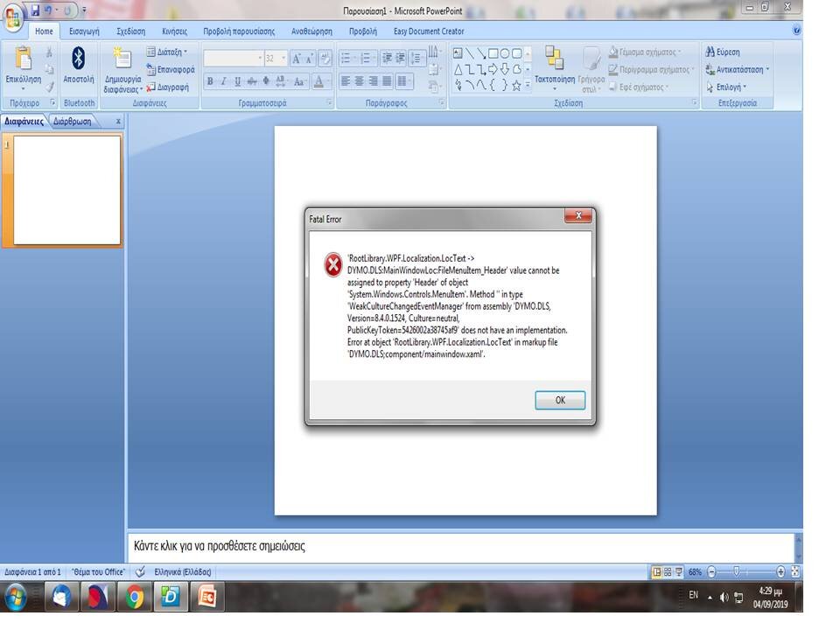Image resolution: width=840 pixels, height=630 pixels.
Task: Click Ελληνικά (Ελλάδας) language in status bar
Action: click(183, 571)
